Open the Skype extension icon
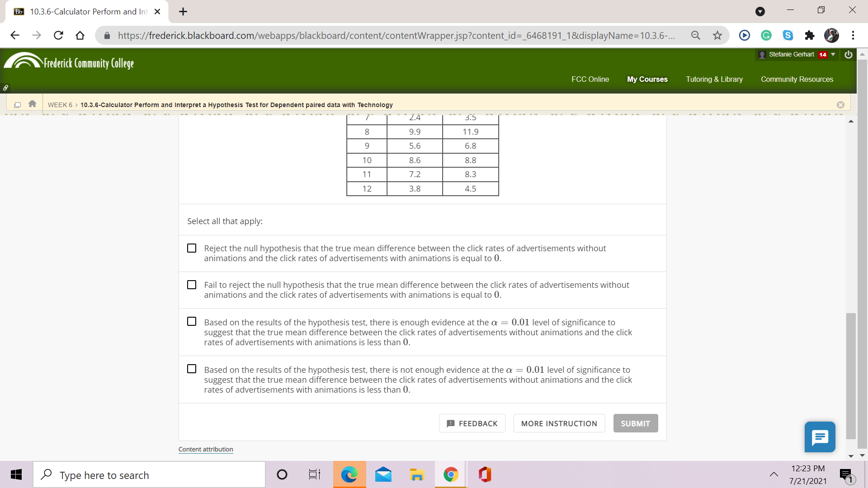The image size is (868, 488). [788, 35]
